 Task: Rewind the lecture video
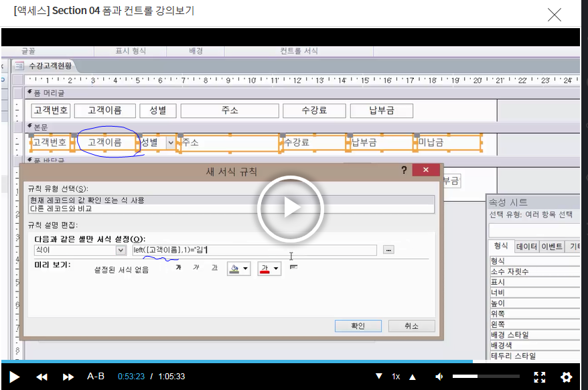42,377
